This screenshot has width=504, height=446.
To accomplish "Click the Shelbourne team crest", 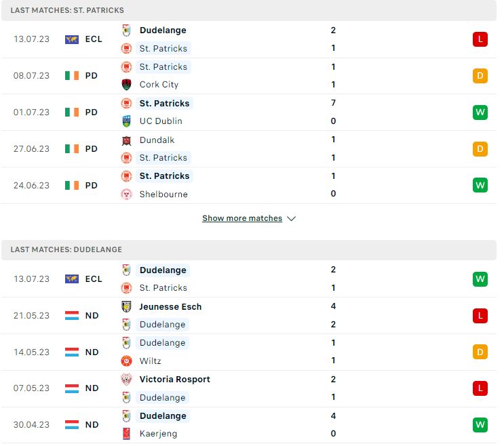I will 126,195.
